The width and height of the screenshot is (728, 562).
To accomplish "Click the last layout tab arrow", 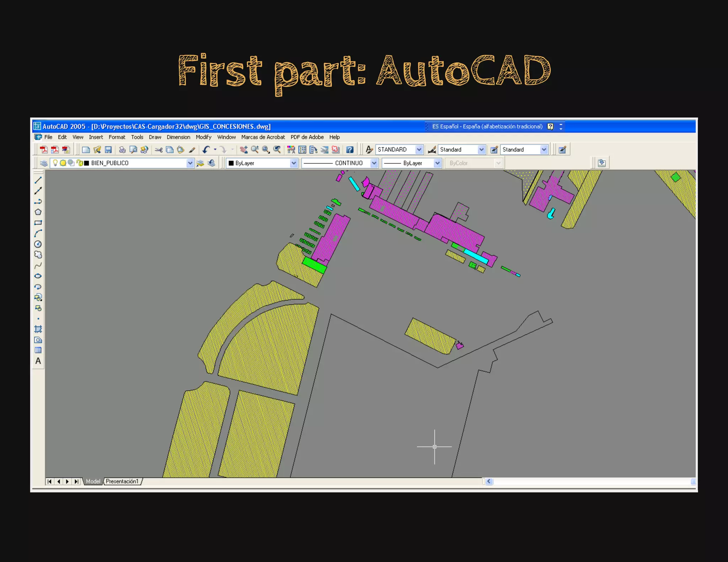I will 76,481.
